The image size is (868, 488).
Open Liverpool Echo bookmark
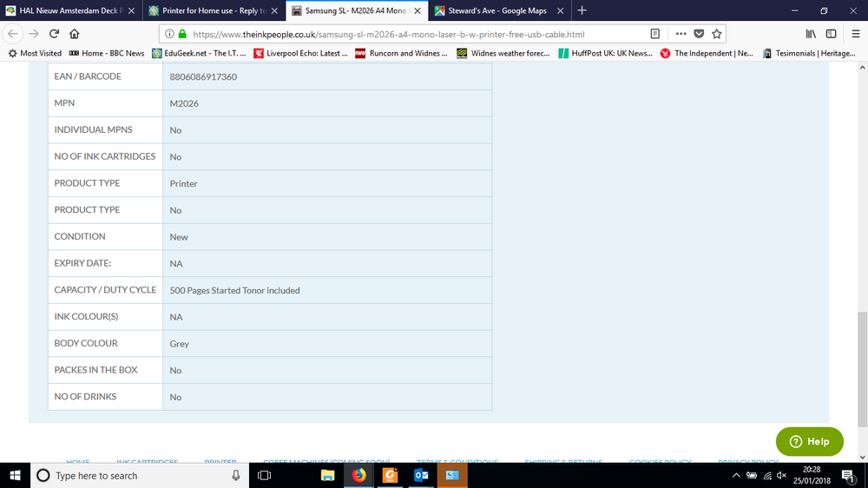click(x=300, y=53)
